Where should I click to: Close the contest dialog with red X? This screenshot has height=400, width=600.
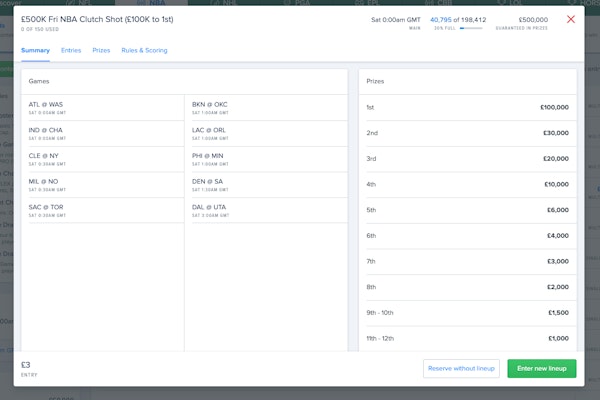[x=571, y=19]
